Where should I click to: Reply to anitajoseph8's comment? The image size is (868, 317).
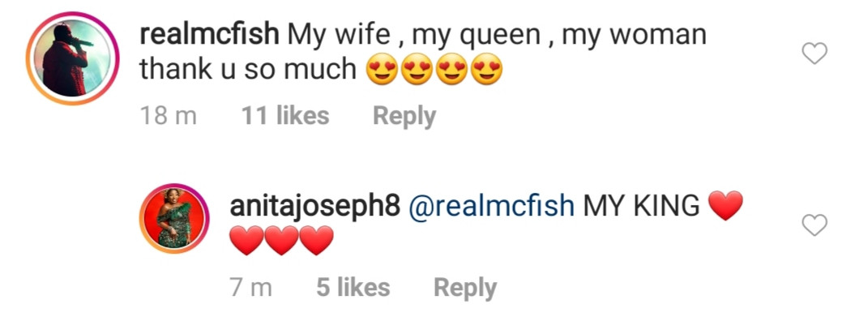[465, 289]
